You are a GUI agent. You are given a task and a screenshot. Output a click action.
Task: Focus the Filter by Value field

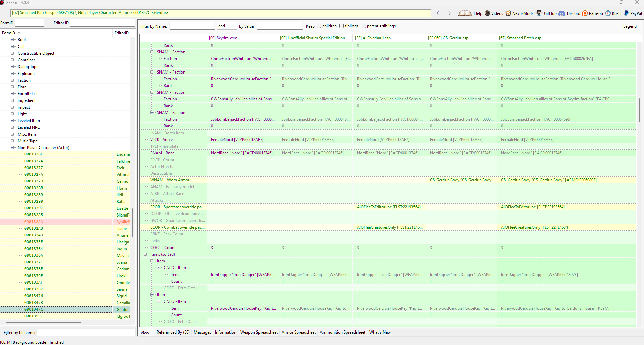(280, 26)
